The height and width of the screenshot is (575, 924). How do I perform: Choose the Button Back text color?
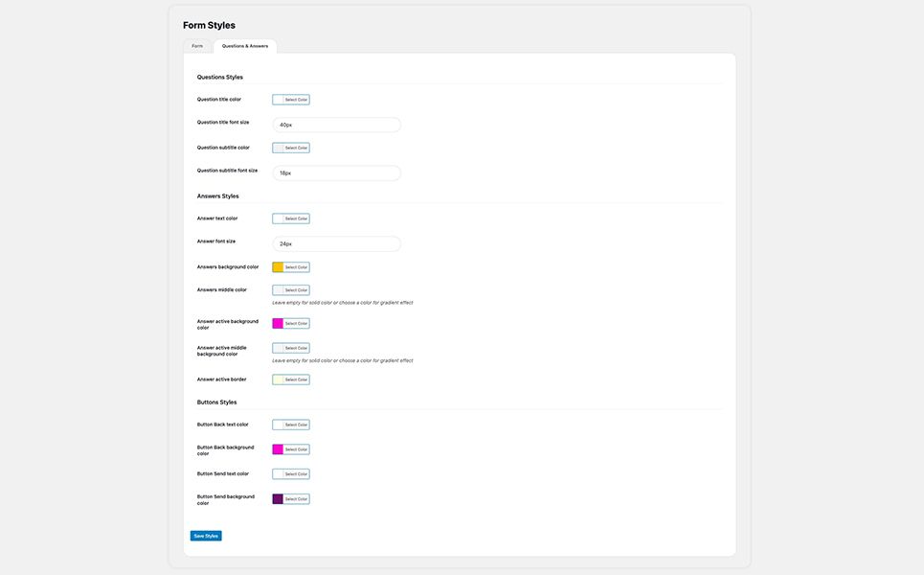point(291,425)
